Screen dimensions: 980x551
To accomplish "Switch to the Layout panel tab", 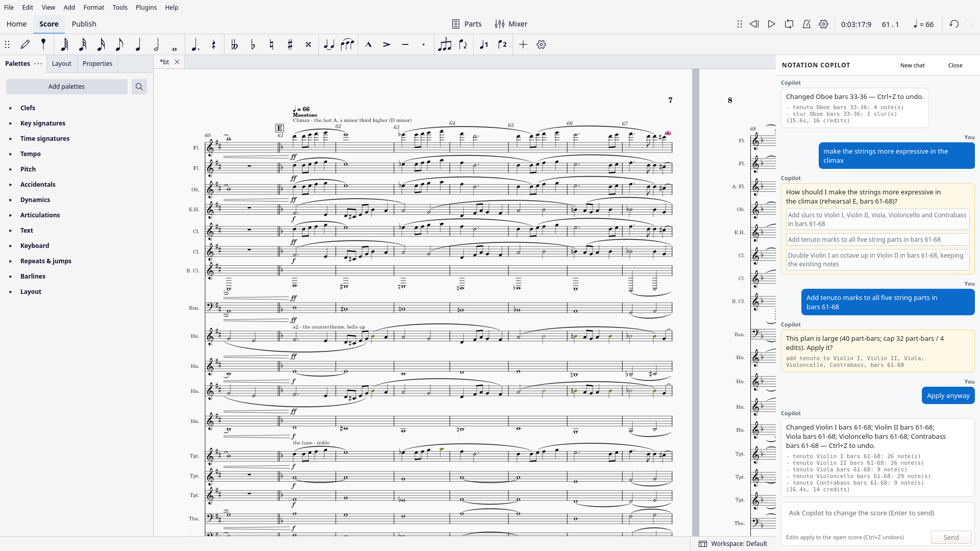I will click(x=62, y=64).
